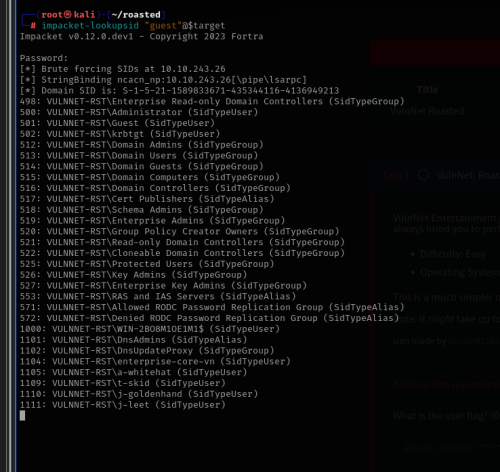This screenshot has height=472, width=500.
Task: Click the Administrator SidTypeUser line
Action: click(139, 112)
